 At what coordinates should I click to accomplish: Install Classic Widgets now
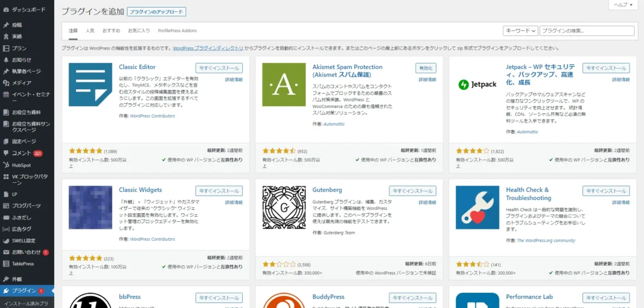pos(219,191)
